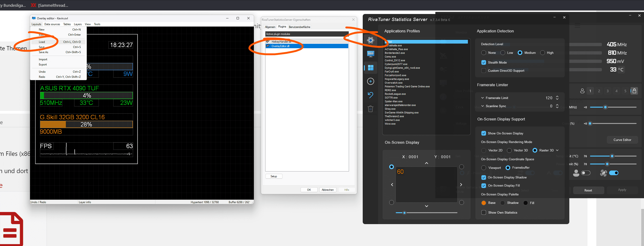The width and height of the screenshot is (644, 246).
Task: Open the Raster 3D dropdown arrow
Action: [557, 150]
